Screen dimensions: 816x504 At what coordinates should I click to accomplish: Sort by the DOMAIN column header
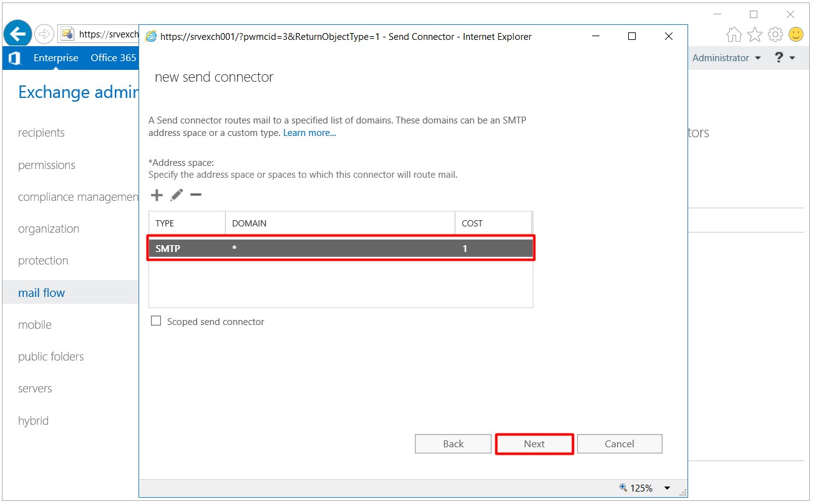pos(340,223)
